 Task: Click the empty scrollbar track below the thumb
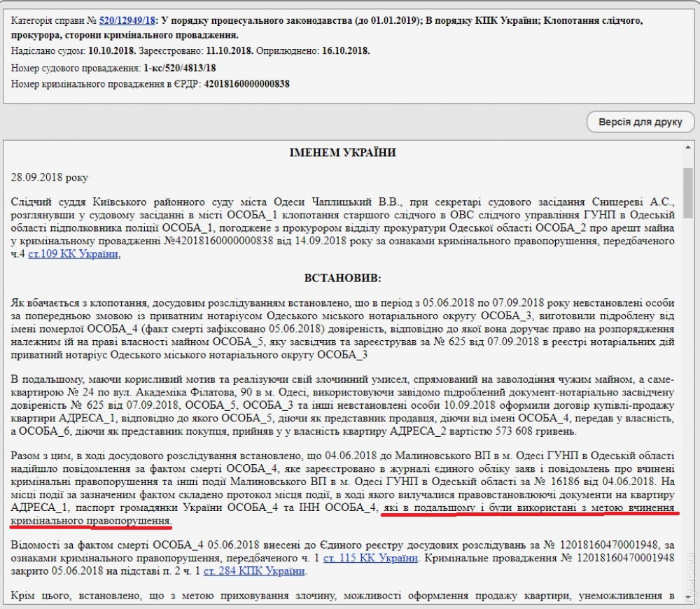[688, 420]
